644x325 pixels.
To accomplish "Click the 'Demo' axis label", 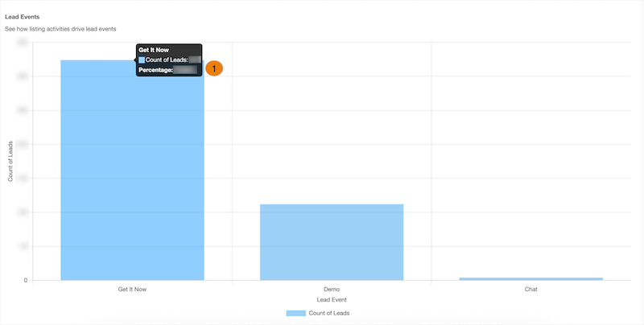I will coord(332,290).
